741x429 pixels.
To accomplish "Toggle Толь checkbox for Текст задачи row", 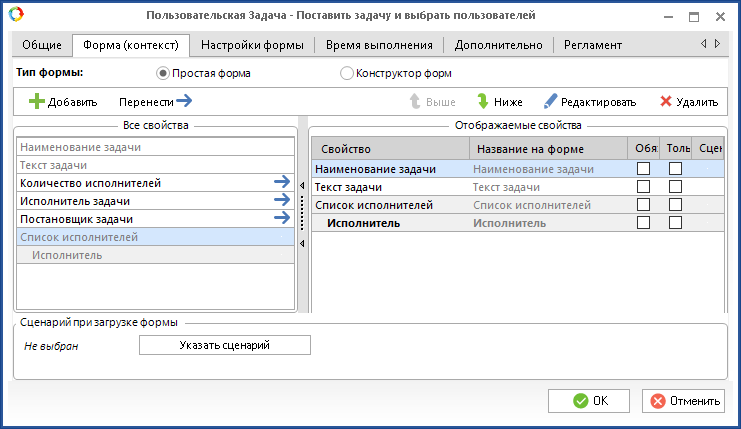I will tap(675, 187).
